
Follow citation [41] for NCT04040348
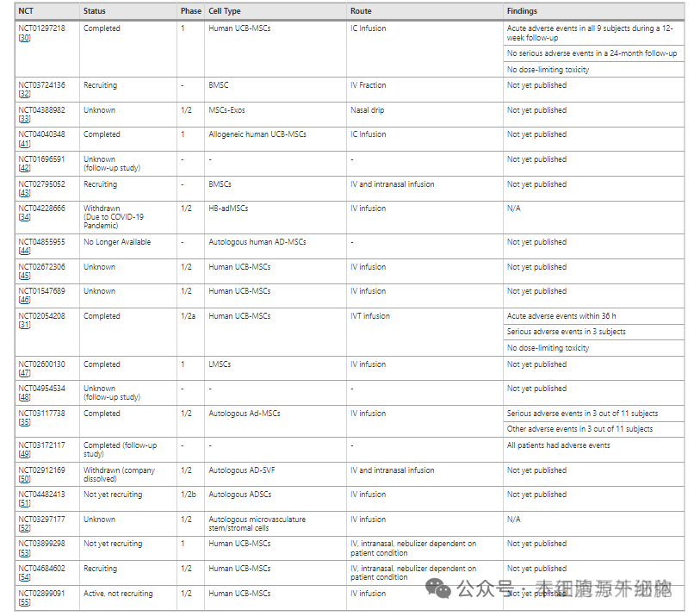[24, 144]
